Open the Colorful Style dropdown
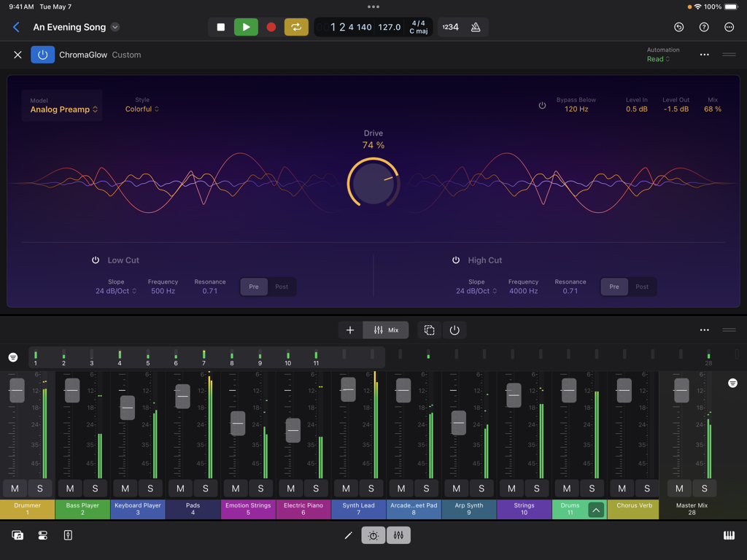Screen dimensions: 747x560 pos(143,108)
